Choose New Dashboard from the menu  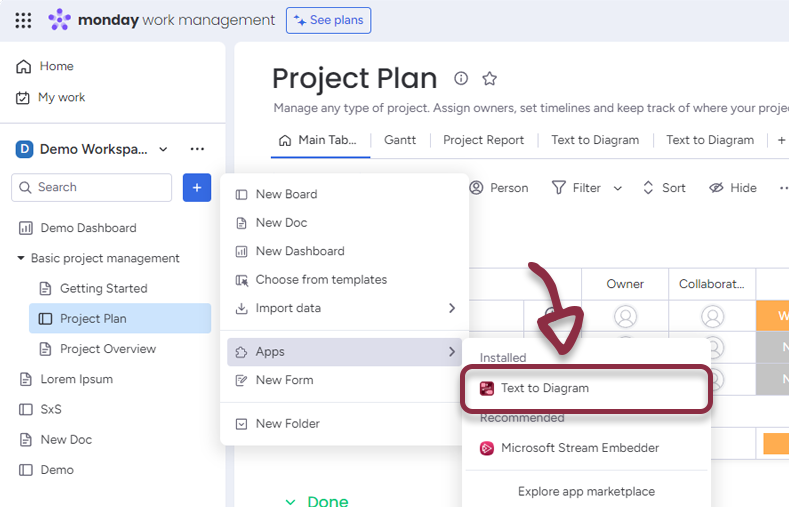point(299,251)
